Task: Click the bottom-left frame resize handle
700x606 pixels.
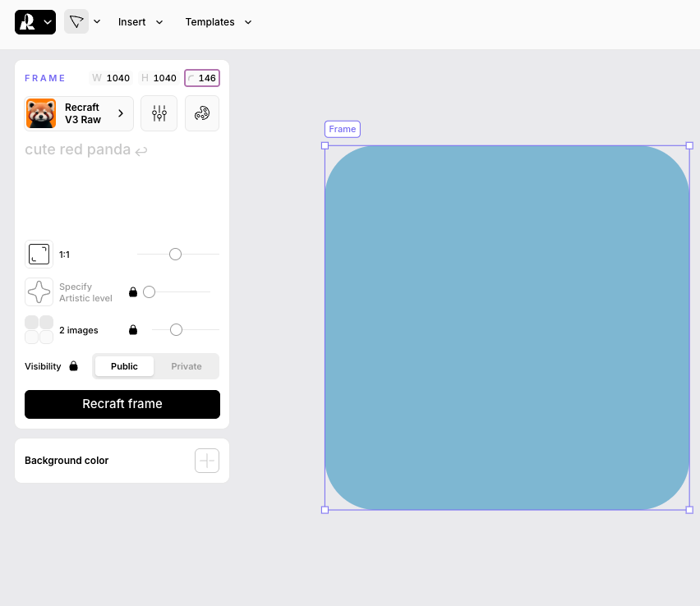Action: [x=325, y=510]
